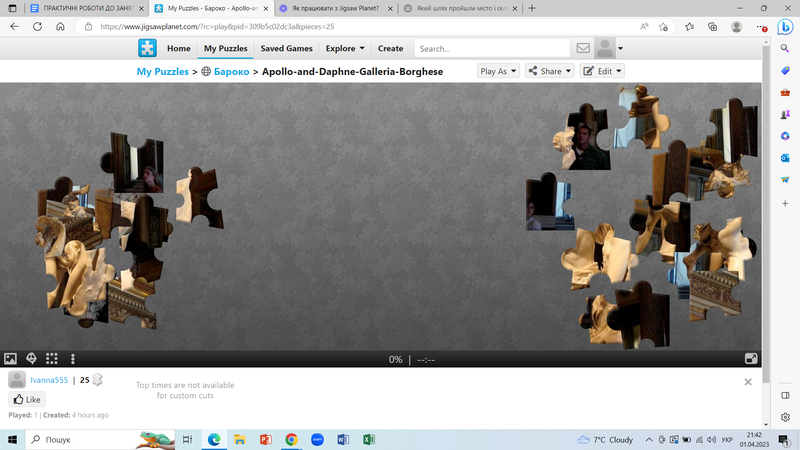The height and width of the screenshot is (450, 800).
Task: Open browser Collections icon
Action: pos(713,27)
